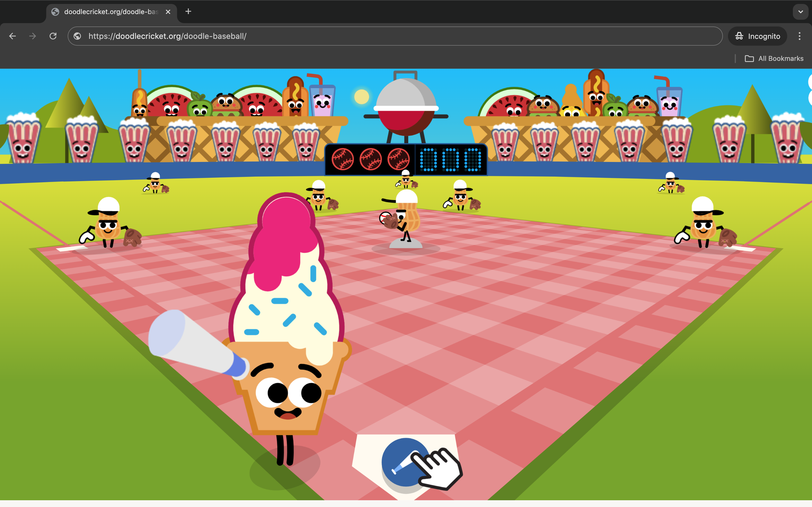Click the site information globe icon in address bar

coord(77,36)
